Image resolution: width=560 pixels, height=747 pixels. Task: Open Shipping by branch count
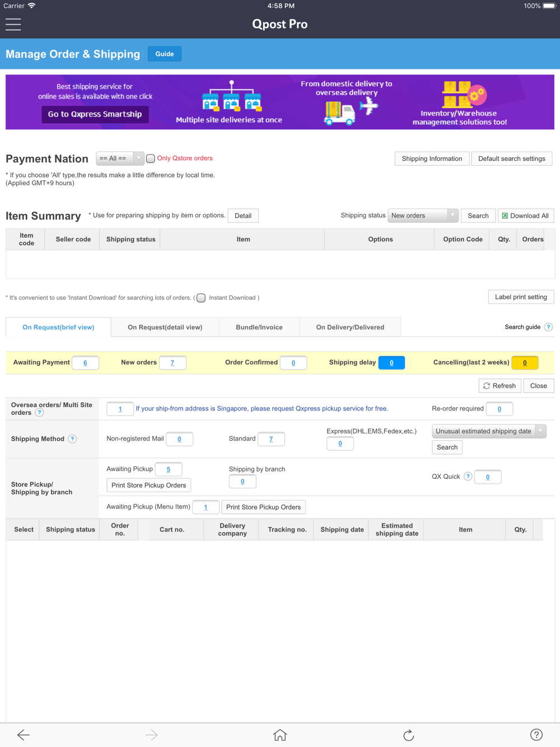tap(242, 482)
